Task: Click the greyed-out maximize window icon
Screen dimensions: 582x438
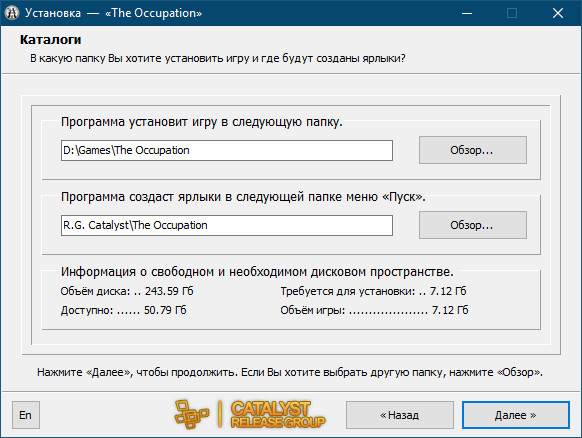Action: (512, 13)
